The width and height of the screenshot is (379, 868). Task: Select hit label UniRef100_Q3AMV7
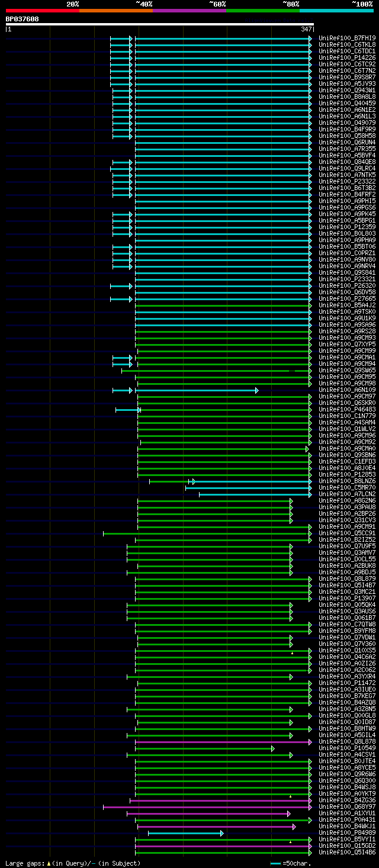pyautogui.click(x=347, y=552)
